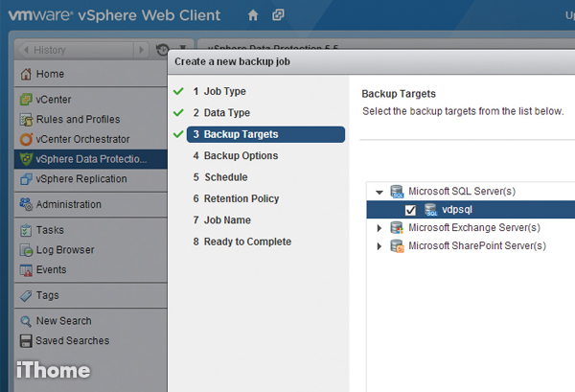The height and width of the screenshot is (392, 575).
Task: Click the pop-out window icon in header
Action: (278, 15)
